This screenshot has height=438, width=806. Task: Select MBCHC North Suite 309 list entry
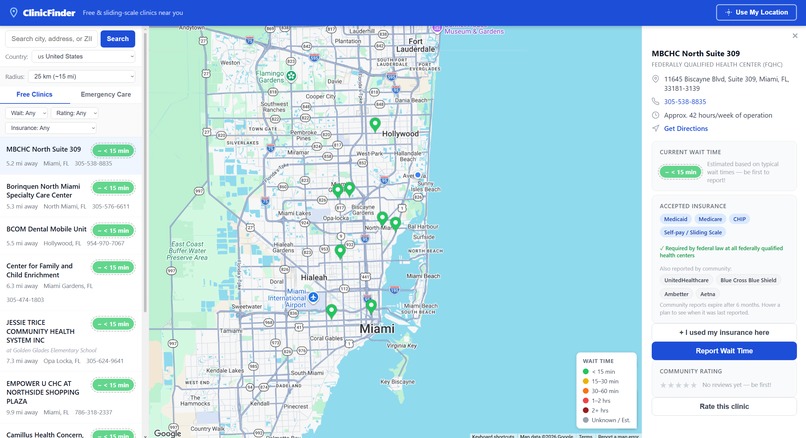(70, 156)
